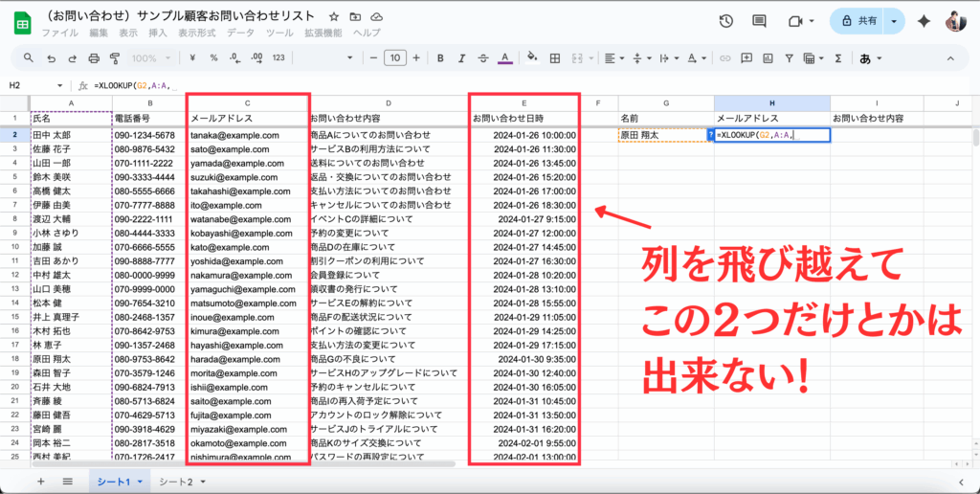This screenshot has width=980, height=494.
Task: Increase decimal places
Action: coord(256,58)
